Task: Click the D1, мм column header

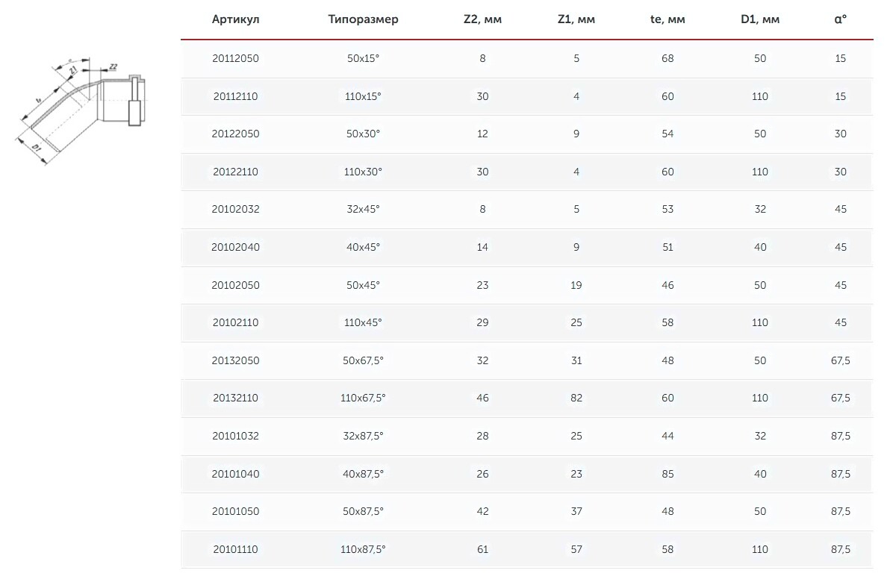Action: click(x=760, y=19)
